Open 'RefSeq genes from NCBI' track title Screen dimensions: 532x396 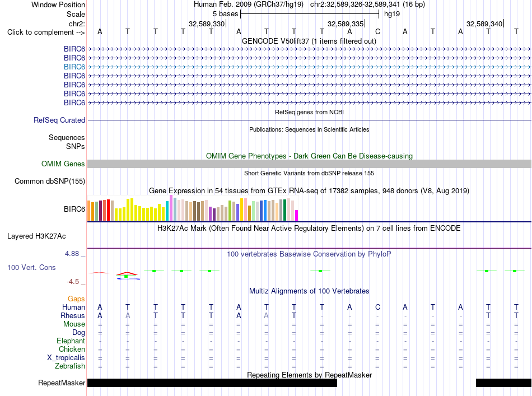tap(309, 112)
